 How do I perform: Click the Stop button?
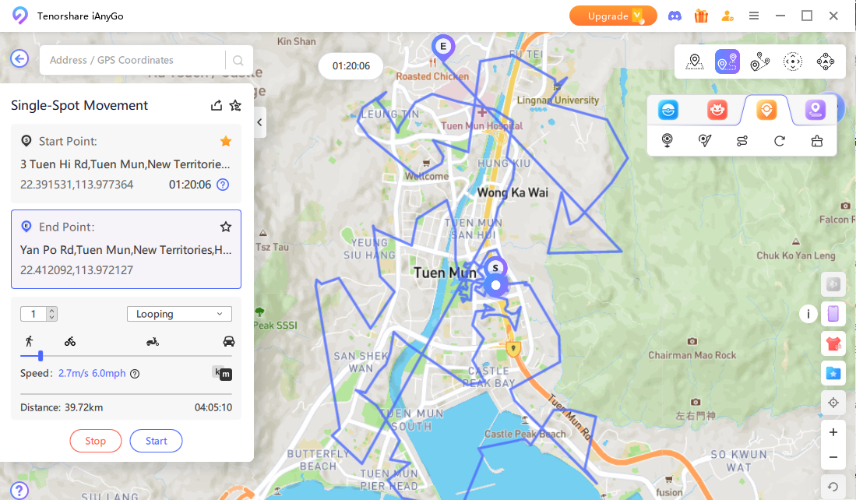tap(96, 441)
